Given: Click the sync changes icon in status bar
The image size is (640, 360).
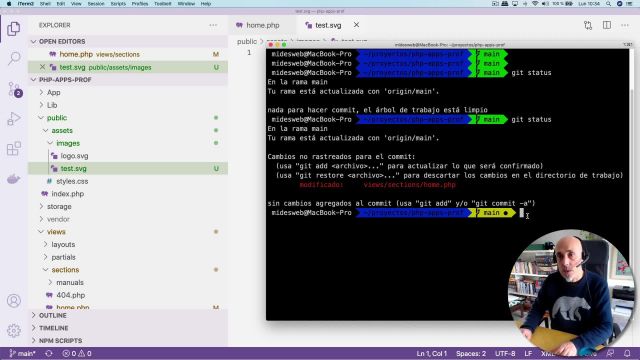Looking at the screenshot, I should pos(49,353).
